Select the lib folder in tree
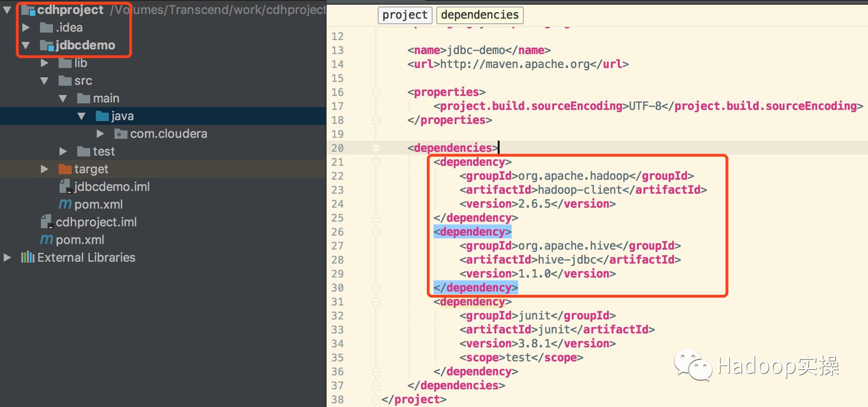 pyautogui.click(x=80, y=63)
